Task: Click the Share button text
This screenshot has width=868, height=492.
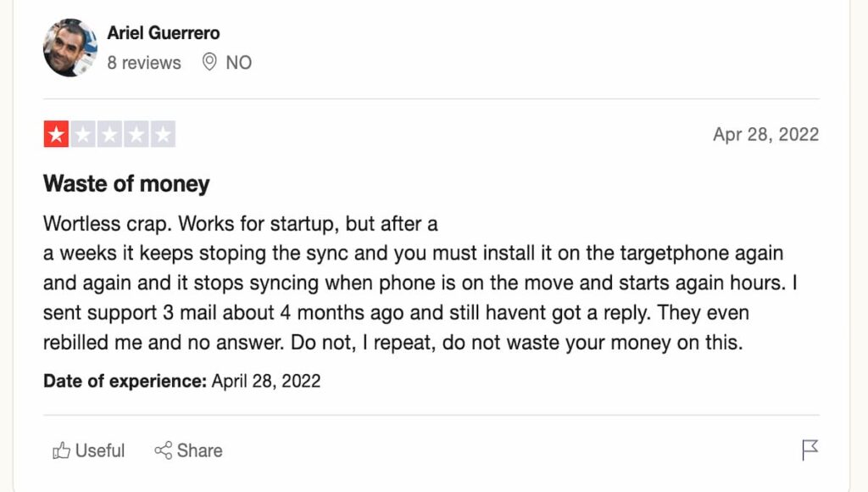Action: 199,450
